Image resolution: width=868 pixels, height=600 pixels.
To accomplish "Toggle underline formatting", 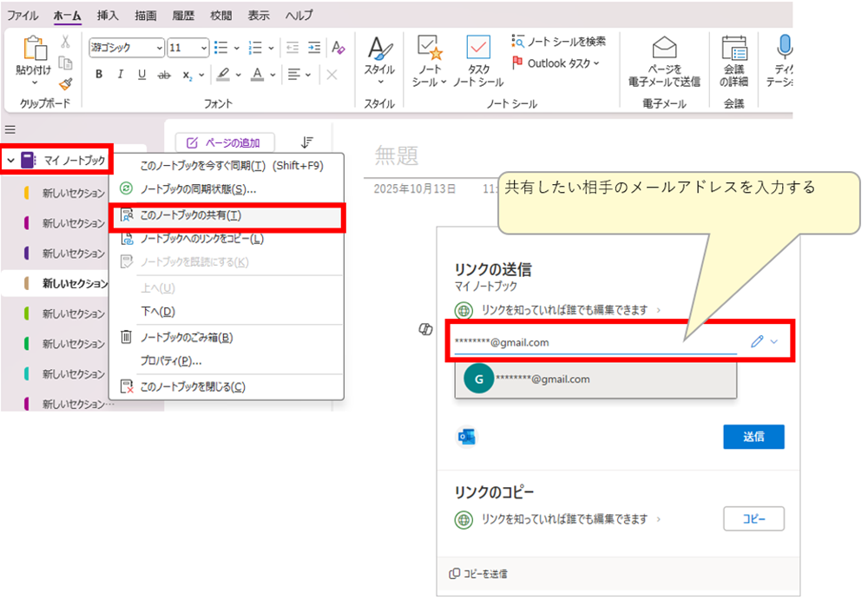I will (141, 75).
